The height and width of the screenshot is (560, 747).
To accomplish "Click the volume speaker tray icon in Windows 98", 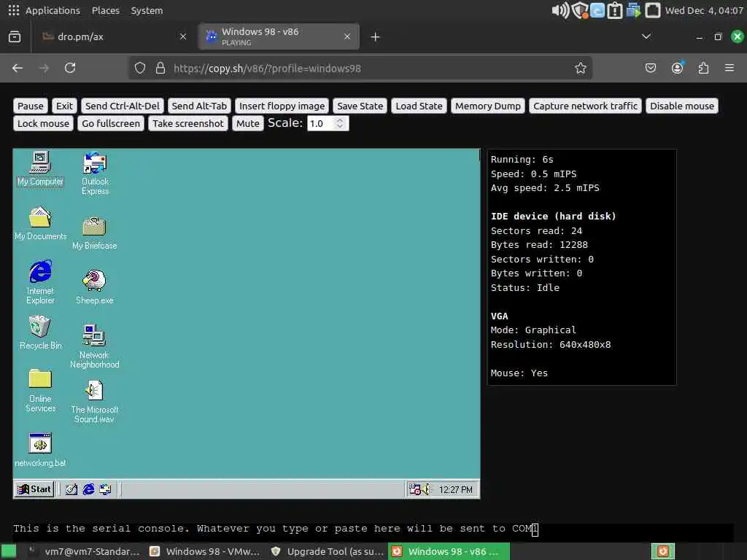I will (x=426, y=489).
